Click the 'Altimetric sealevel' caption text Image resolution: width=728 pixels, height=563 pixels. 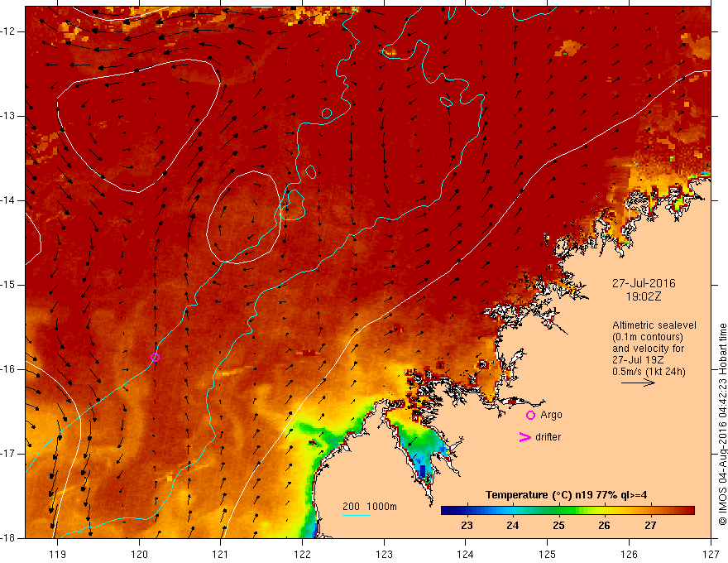654,325
